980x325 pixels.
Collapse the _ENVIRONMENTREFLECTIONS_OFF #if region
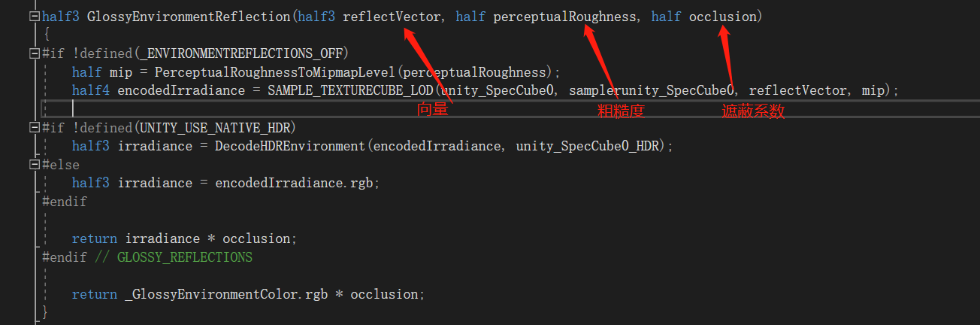tap(34, 53)
